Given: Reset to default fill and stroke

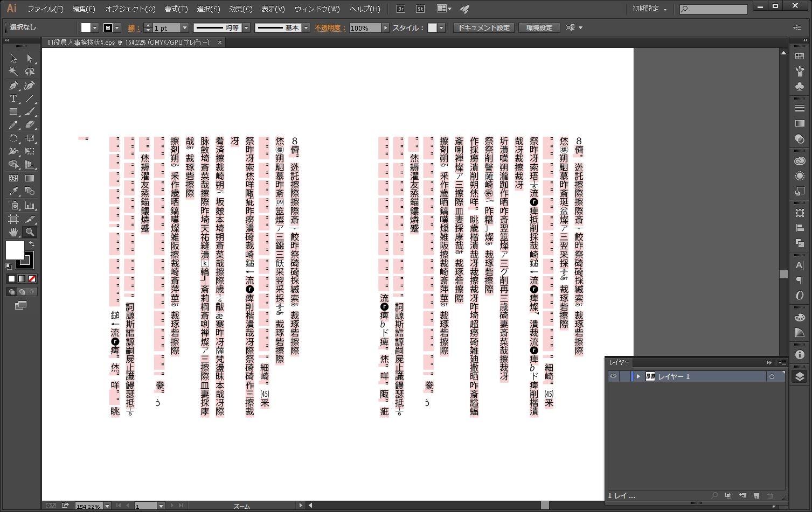Looking at the screenshot, I should click(9, 266).
